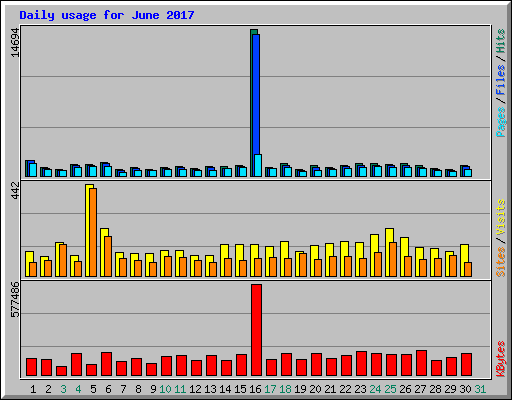Click the 577486 KBytes axis value

[x=15, y=300]
